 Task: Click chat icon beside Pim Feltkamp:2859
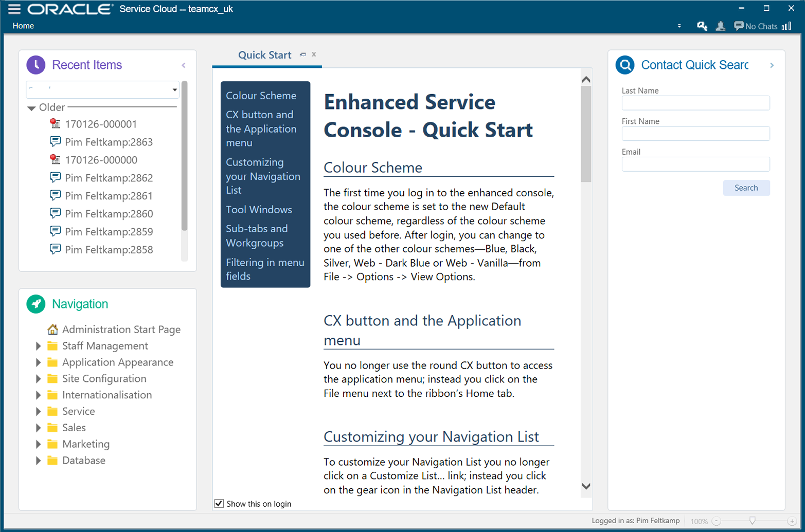[55, 231]
